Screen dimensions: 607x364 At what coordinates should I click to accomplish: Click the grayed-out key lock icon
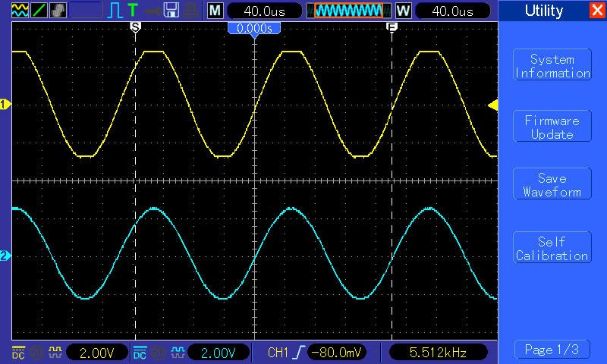tap(153, 11)
